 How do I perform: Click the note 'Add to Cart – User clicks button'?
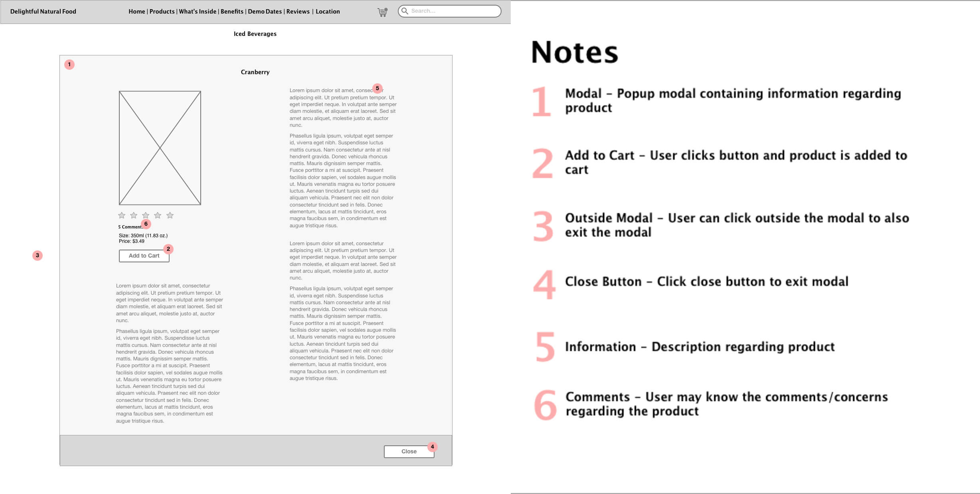coord(736,162)
